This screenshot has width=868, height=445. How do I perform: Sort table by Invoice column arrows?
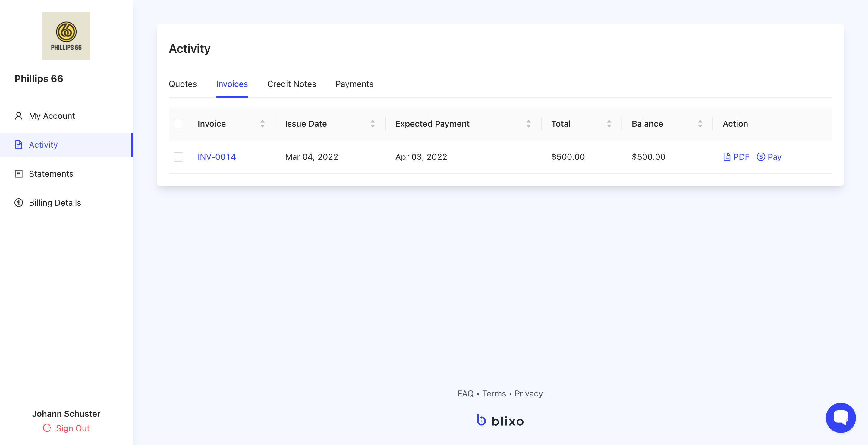pos(262,124)
